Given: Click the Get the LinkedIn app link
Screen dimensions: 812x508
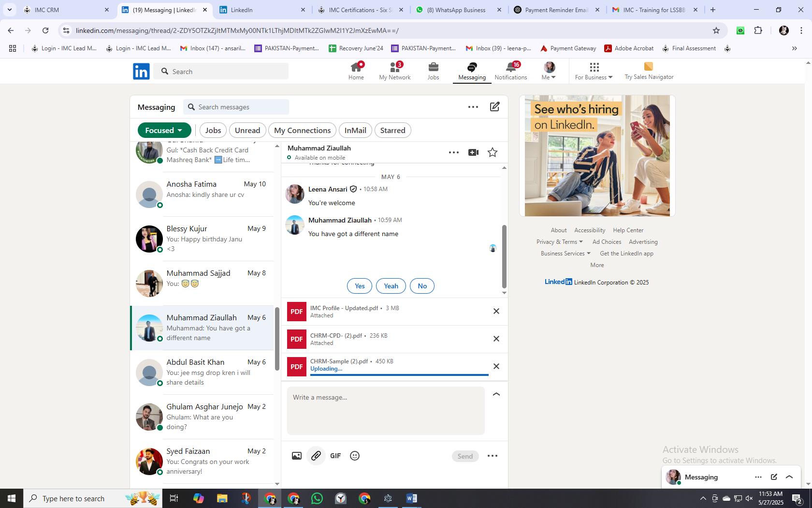Looking at the screenshot, I should [626, 254].
